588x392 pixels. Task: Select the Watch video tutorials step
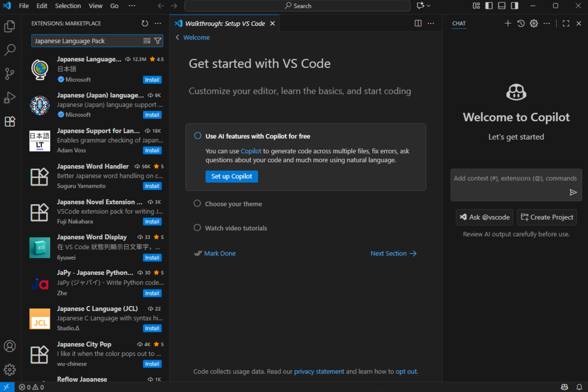(236, 228)
